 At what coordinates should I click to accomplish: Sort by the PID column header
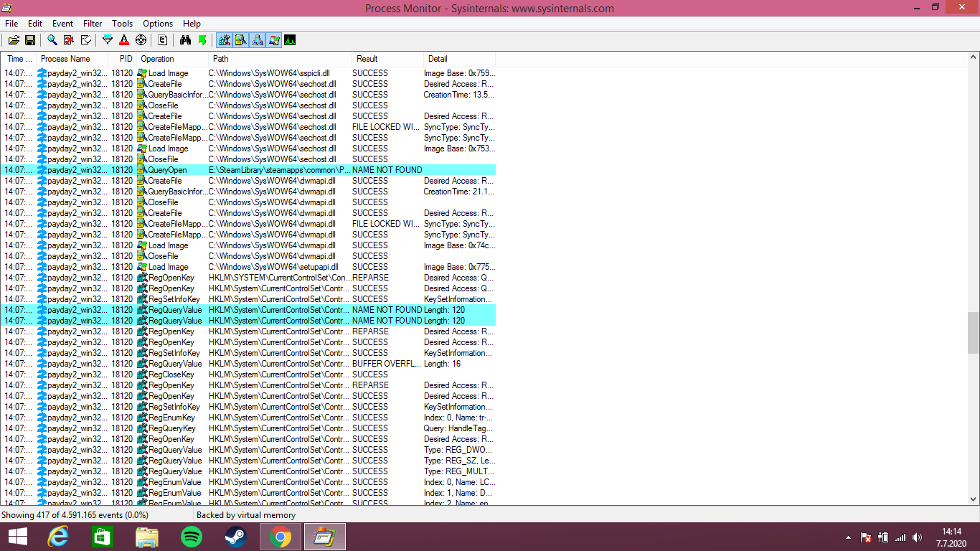122,59
